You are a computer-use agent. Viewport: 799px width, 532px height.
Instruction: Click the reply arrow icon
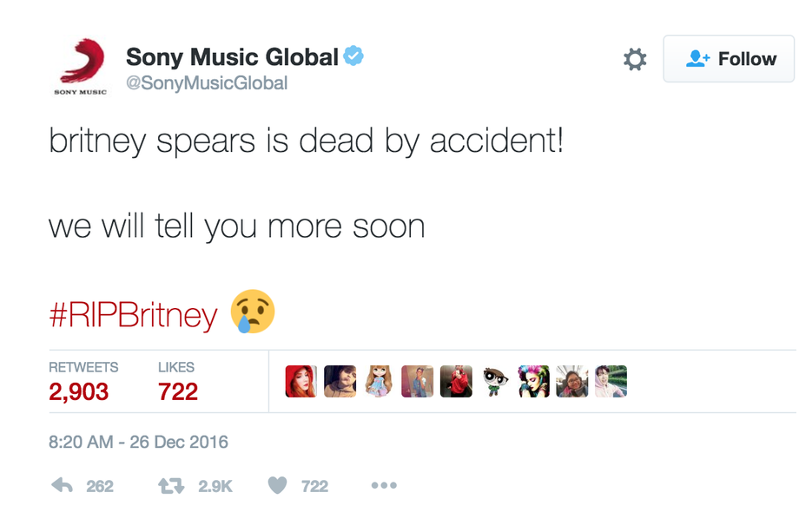click(x=63, y=486)
